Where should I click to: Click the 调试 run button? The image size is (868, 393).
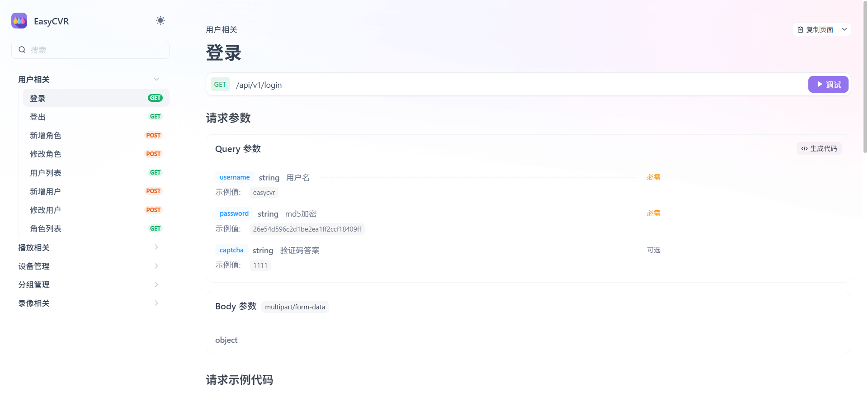pyautogui.click(x=828, y=85)
